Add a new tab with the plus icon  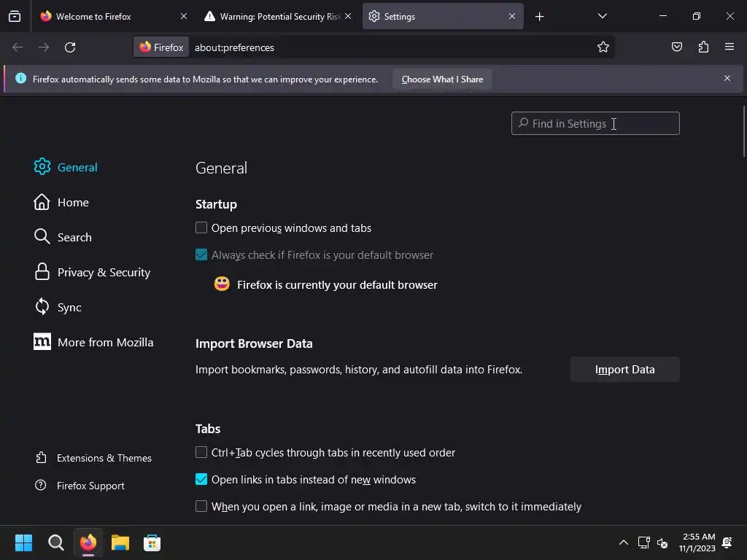pos(540,16)
